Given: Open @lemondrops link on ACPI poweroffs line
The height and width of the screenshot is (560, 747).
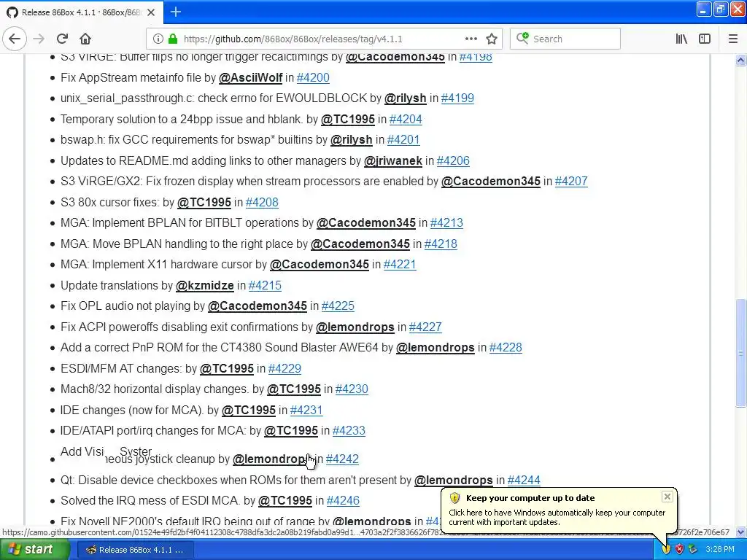Looking at the screenshot, I should (x=355, y=327).
